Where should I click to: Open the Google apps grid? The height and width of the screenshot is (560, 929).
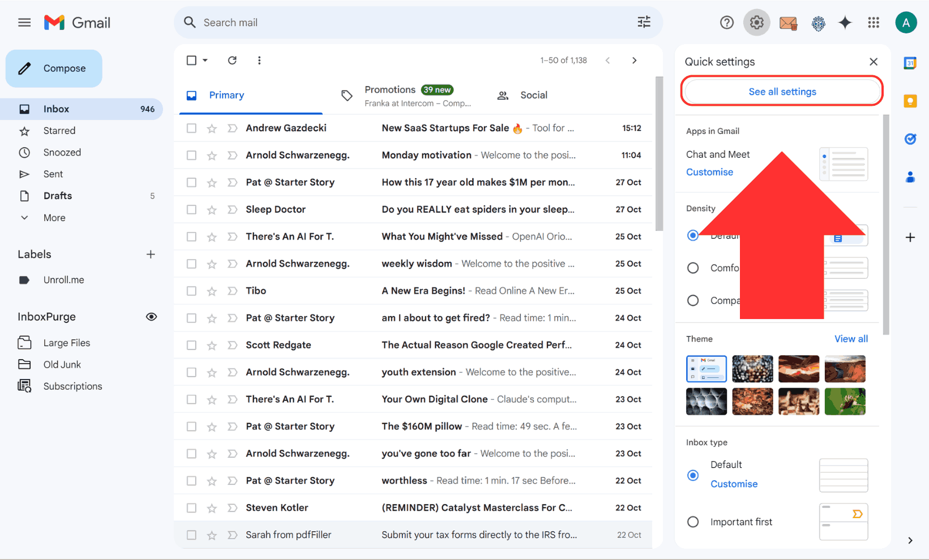point(874,23)
